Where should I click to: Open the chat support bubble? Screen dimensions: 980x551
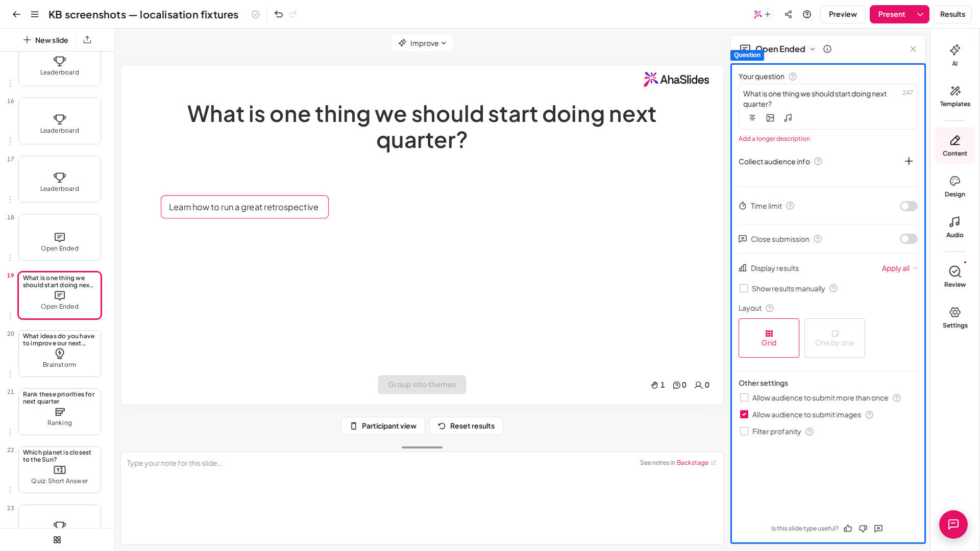[x=953, y=524]
